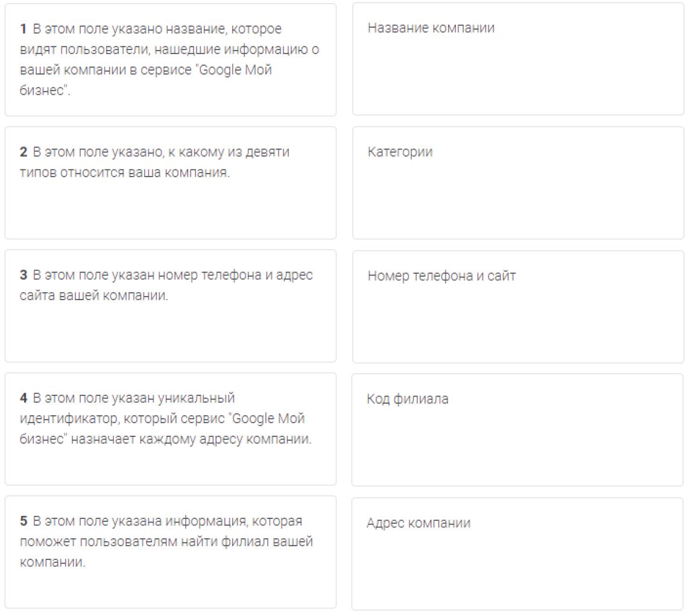Select description card 4 about unique identifier
Screen dimensions: 688x616
point(170,429)
